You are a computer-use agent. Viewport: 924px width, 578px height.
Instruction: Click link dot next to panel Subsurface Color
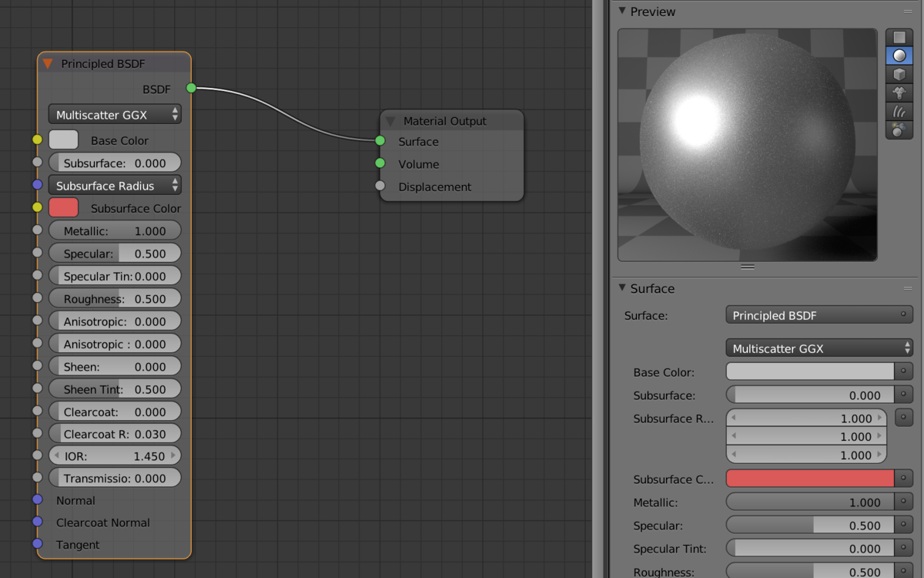click(x=904, y=479)
